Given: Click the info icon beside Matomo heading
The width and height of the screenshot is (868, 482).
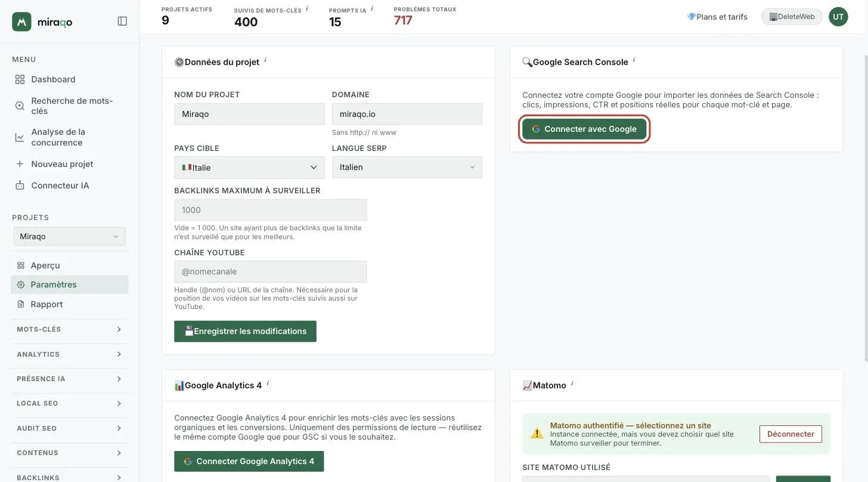Looking at the screenshot, I should tap(572, 383).
